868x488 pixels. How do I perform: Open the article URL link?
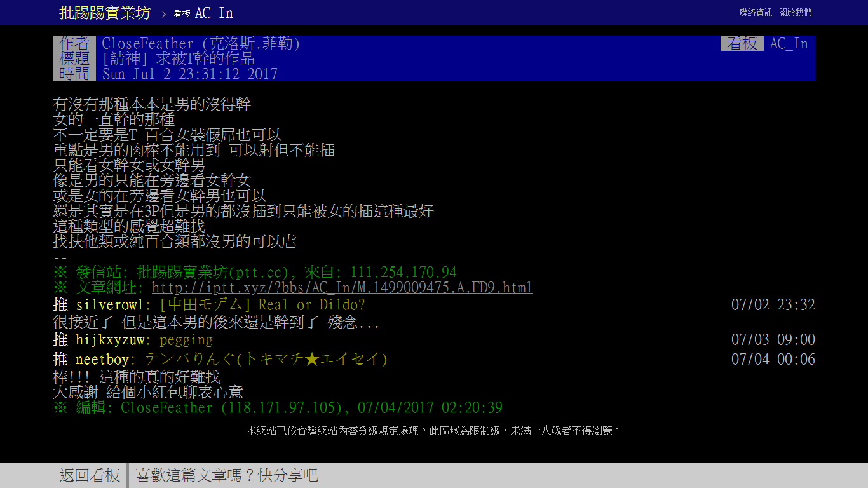342,288
